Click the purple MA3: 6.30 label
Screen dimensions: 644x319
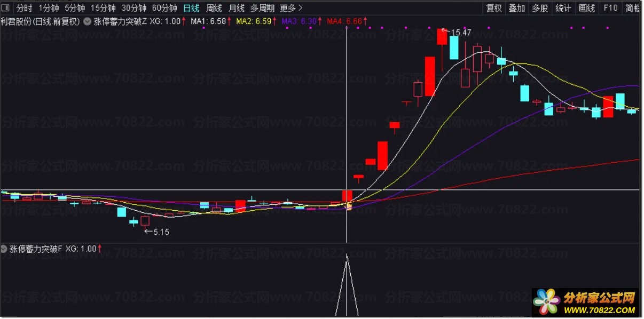pos(299,21)
